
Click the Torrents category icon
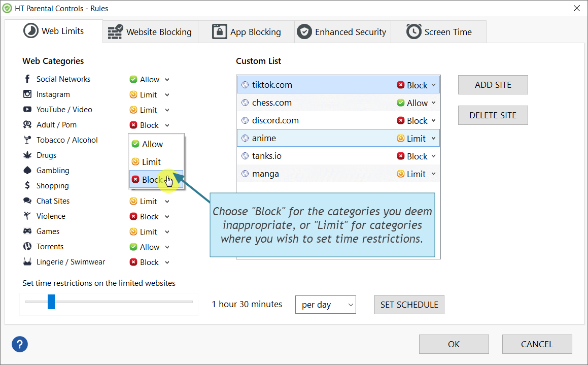pos(27,246)
